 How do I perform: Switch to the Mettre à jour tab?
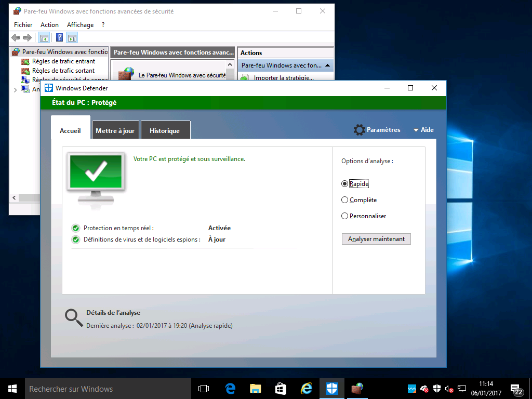click(115, 130)
